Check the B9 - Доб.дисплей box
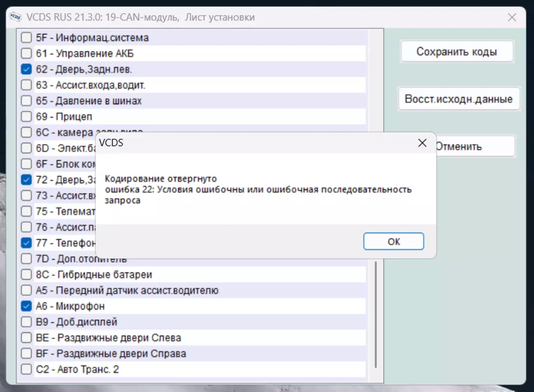Viewport: 534px width, 392px height. pos(26,322)
